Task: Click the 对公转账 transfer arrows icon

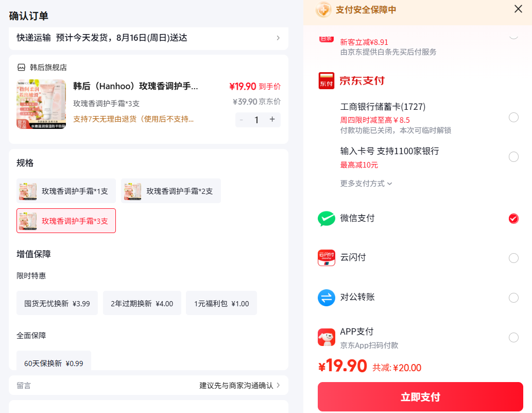Action: [x=327, y=298]
